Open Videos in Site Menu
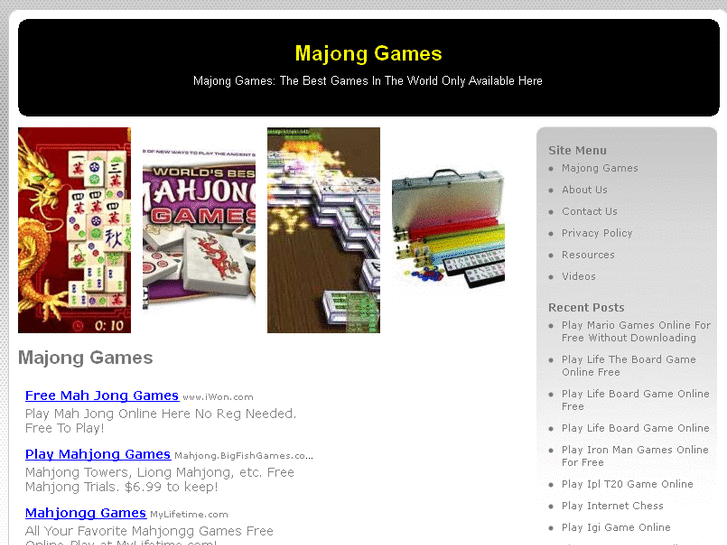Image resolution: width=727 pixels, height=545 pixels. pos(578,276)
